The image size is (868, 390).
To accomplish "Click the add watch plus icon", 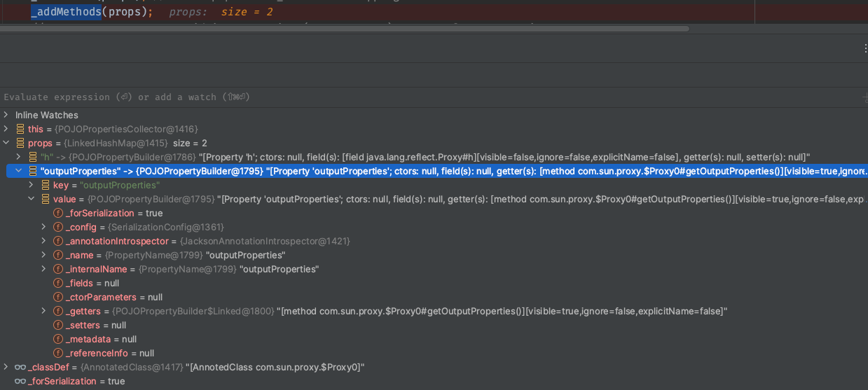I will 864,97.
